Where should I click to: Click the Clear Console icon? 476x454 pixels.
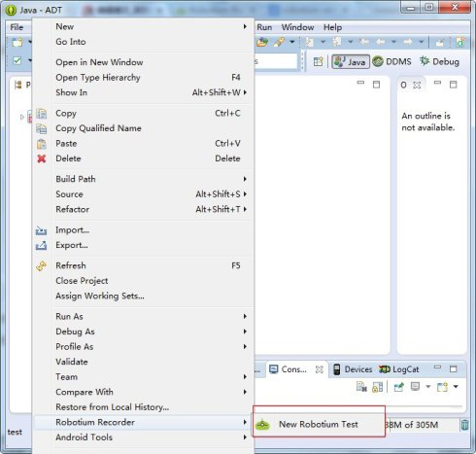[x=361, y=387]
